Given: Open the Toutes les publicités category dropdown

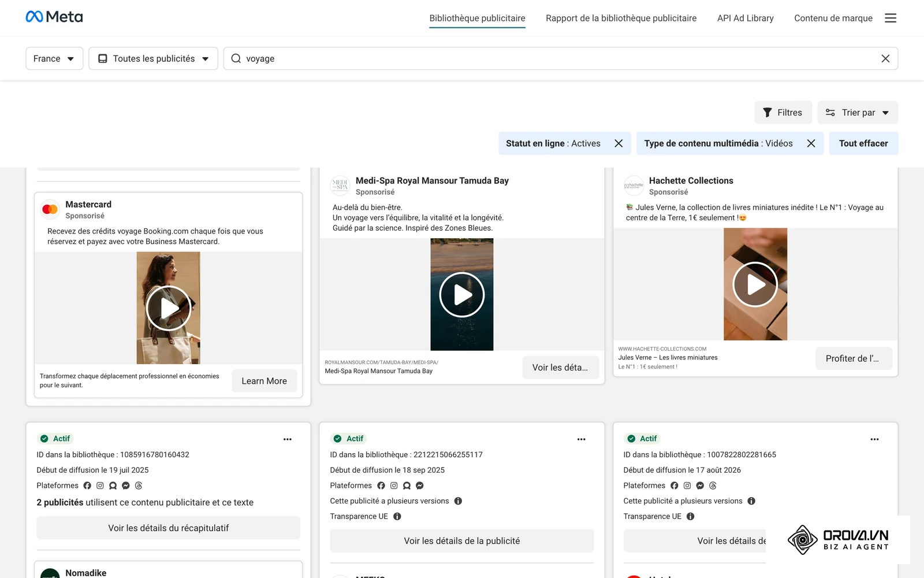Looking at the screenshot, I should [x=153, y=58].
